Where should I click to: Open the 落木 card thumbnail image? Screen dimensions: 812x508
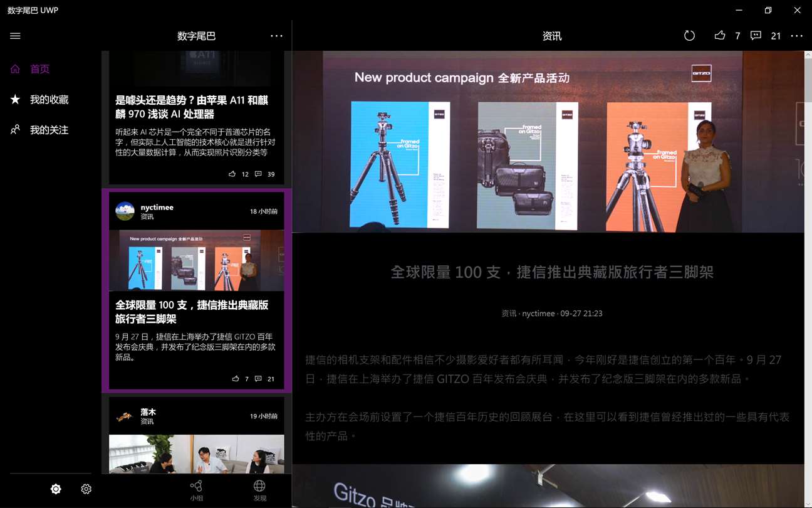pos(196,454)
